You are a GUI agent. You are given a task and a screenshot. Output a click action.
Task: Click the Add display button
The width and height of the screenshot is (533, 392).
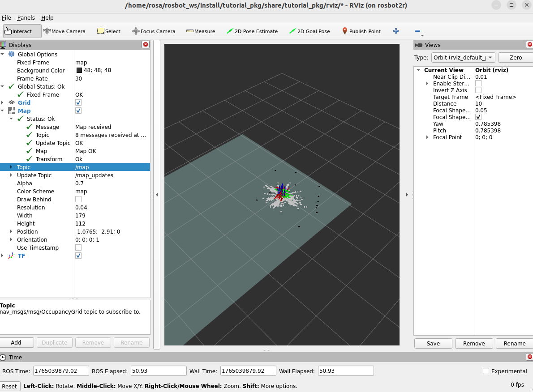16,342
